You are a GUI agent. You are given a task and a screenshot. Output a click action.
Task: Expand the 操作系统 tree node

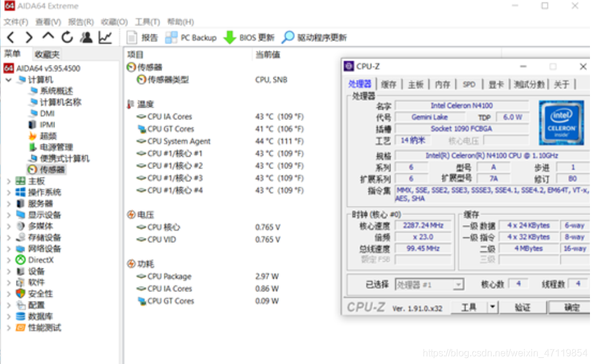pos(8,193)
